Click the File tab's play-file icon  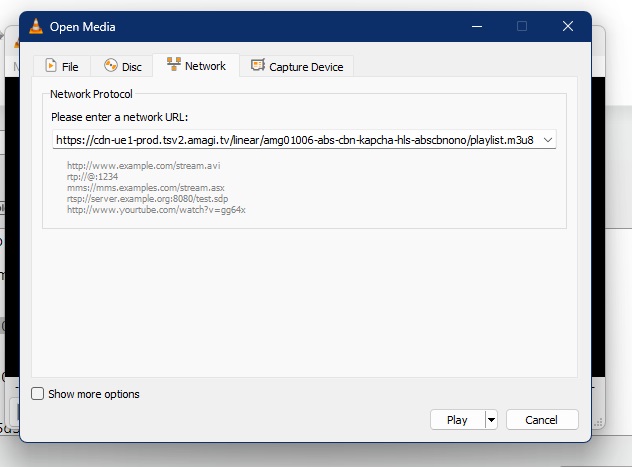(x=50, y=67)
